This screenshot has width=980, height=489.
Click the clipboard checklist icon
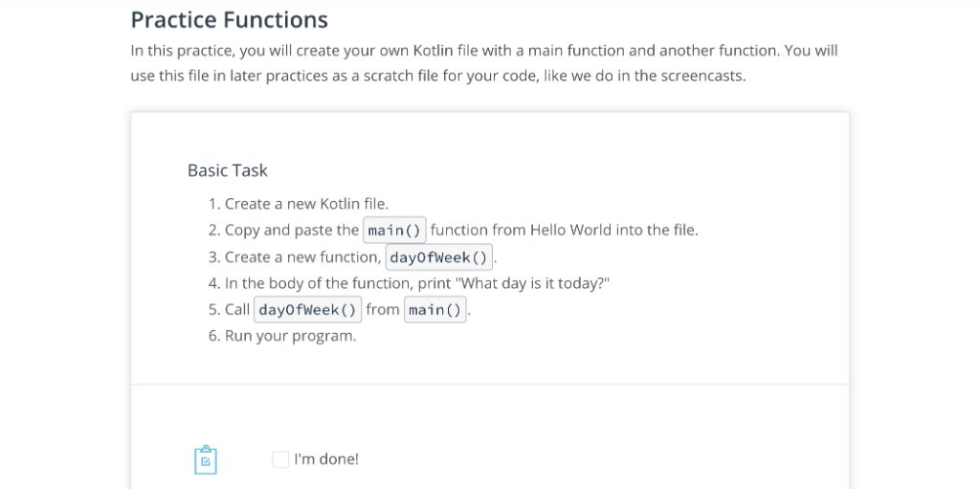click(206, 460)
